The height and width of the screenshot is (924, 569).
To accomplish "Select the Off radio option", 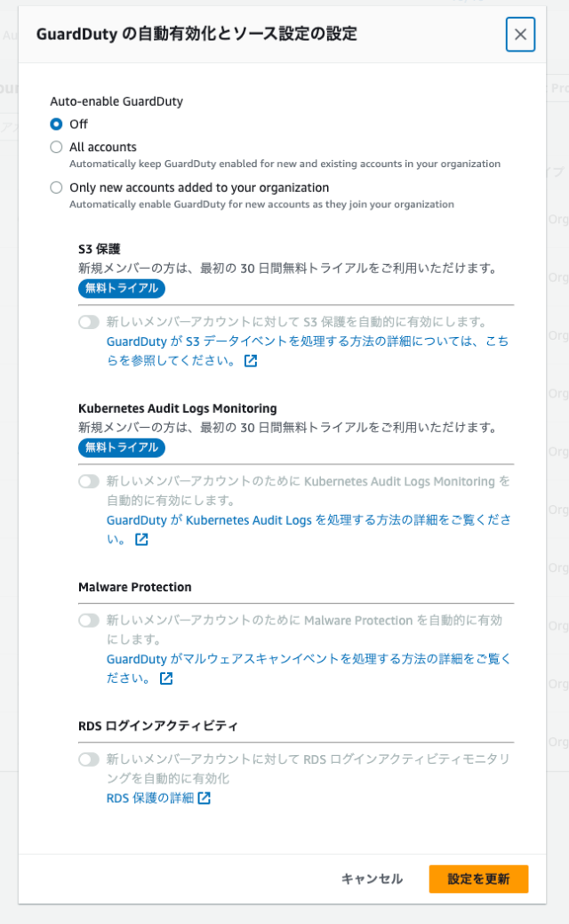I will coord(57,125).
